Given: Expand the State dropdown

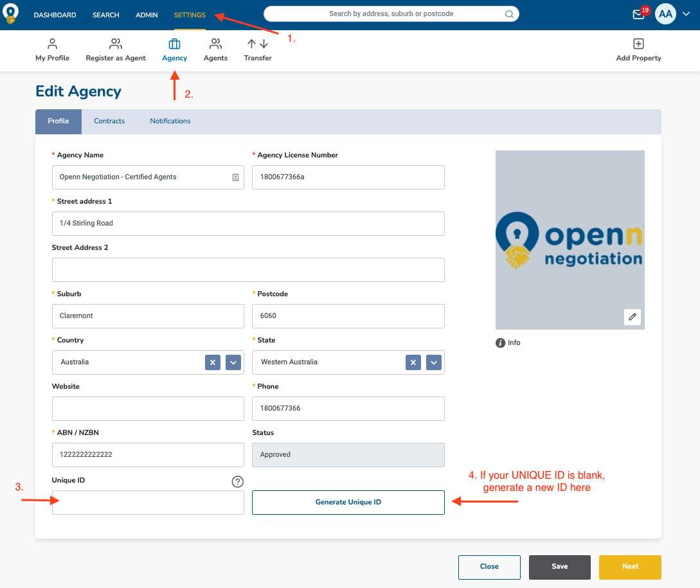Looking at the screenshot, I should tap(433, 362).
